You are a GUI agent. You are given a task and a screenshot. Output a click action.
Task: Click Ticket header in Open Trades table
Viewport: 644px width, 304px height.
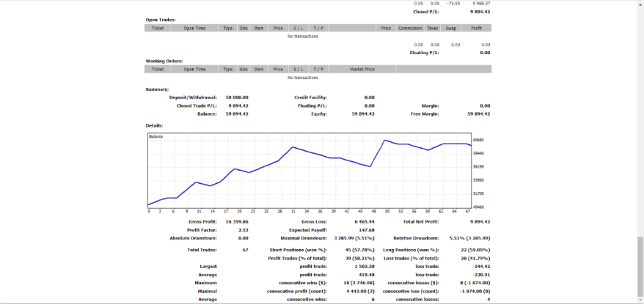[158, 28]
